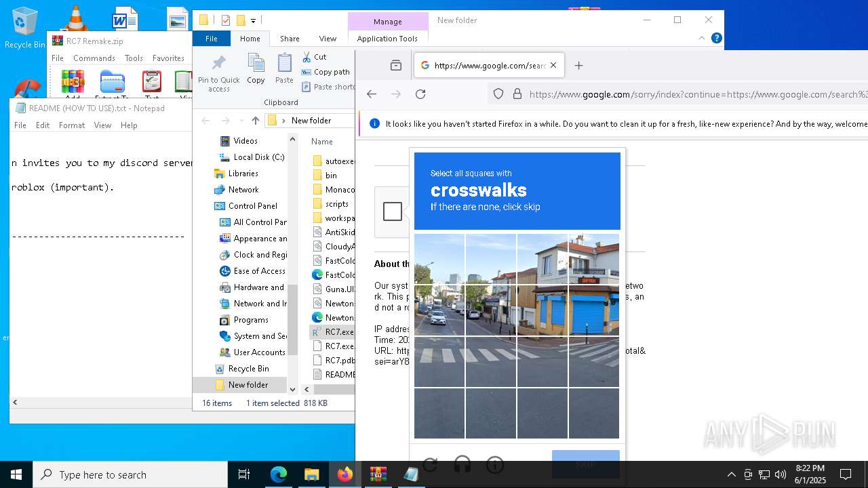Close the Google search tab
The height and width of the screenshot is (488, 868).
point(553,66)
